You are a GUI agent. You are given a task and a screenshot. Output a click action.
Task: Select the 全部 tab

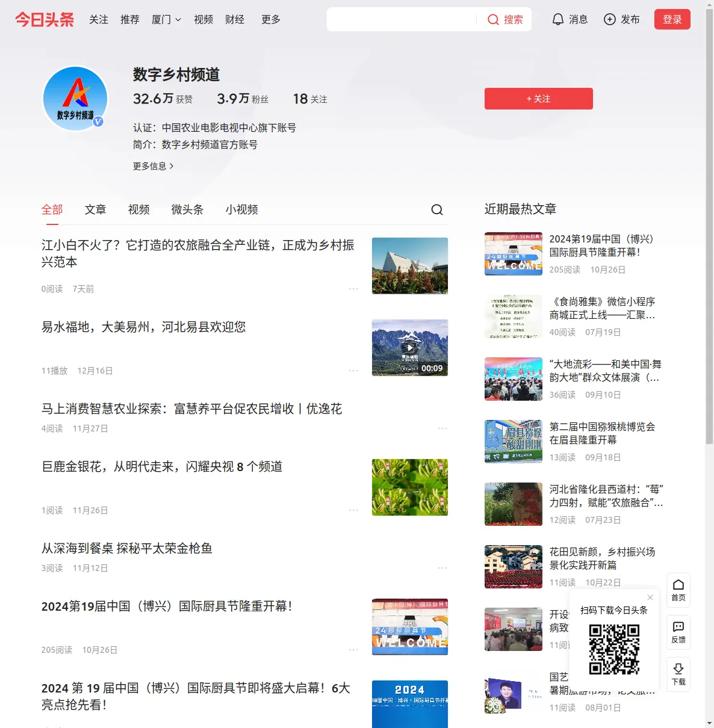point(52,209)
